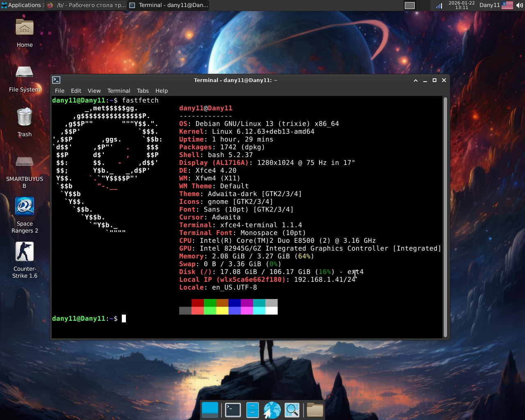Open the Application Finder magnifier icon in dock
This screenshot has width=525, height=420.
(292, 410)
